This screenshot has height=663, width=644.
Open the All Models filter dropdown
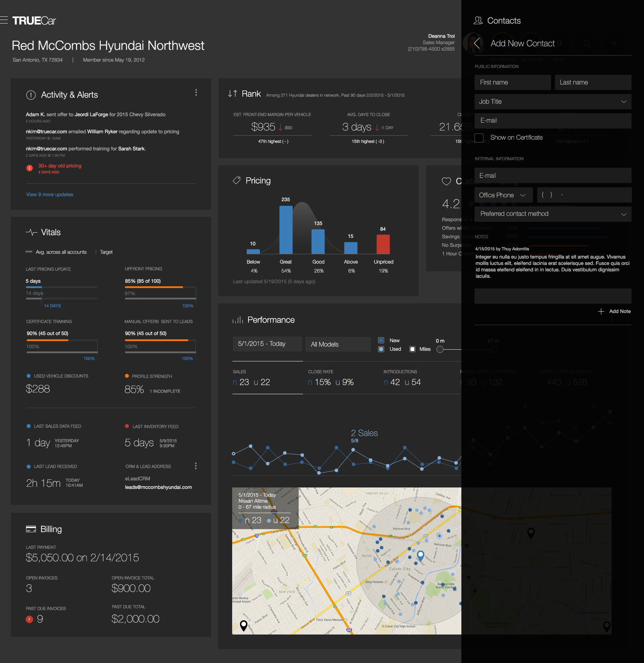click(x=337, y=344)
